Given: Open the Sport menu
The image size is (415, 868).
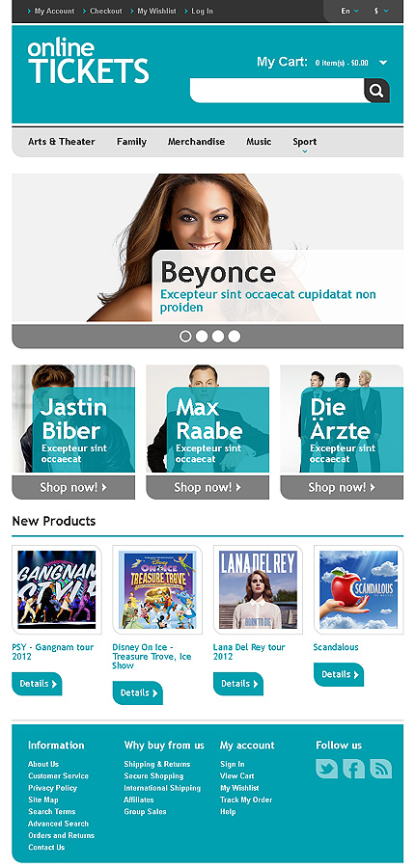Looking at the screenshot, I should pyautogui.click(x=305, y=143).
